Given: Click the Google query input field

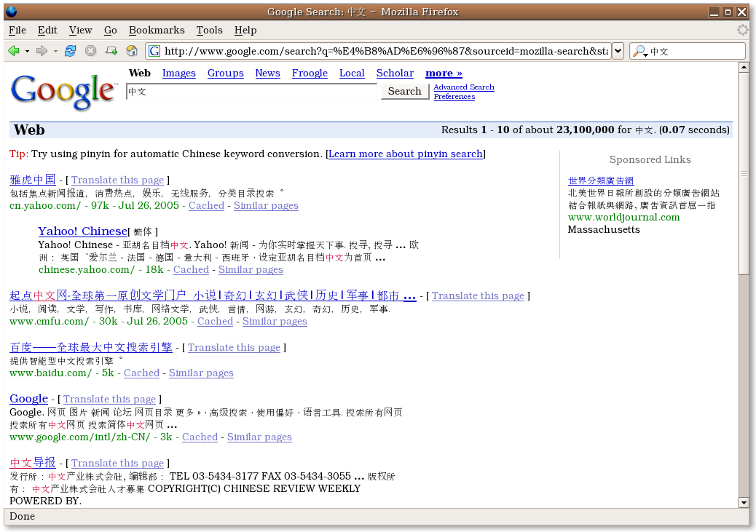Looking at the screenshot, I should pyautogui.click(x=251, y=91).
